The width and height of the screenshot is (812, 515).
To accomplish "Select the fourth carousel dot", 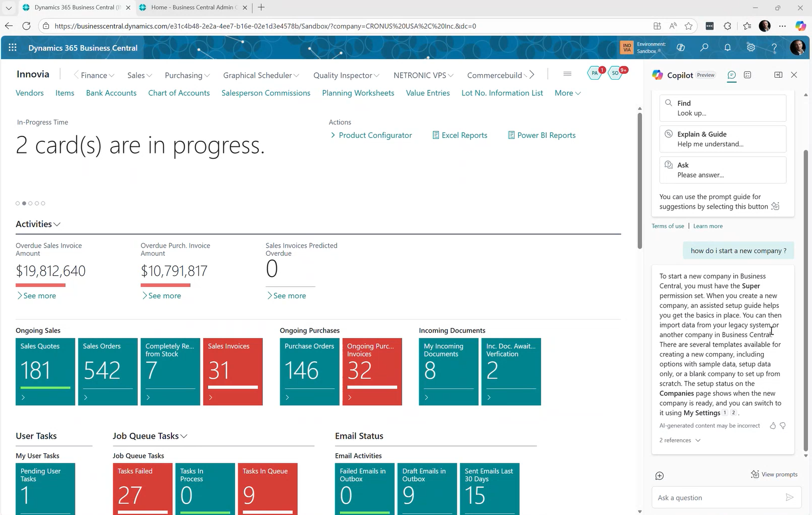I will (37, 204).
